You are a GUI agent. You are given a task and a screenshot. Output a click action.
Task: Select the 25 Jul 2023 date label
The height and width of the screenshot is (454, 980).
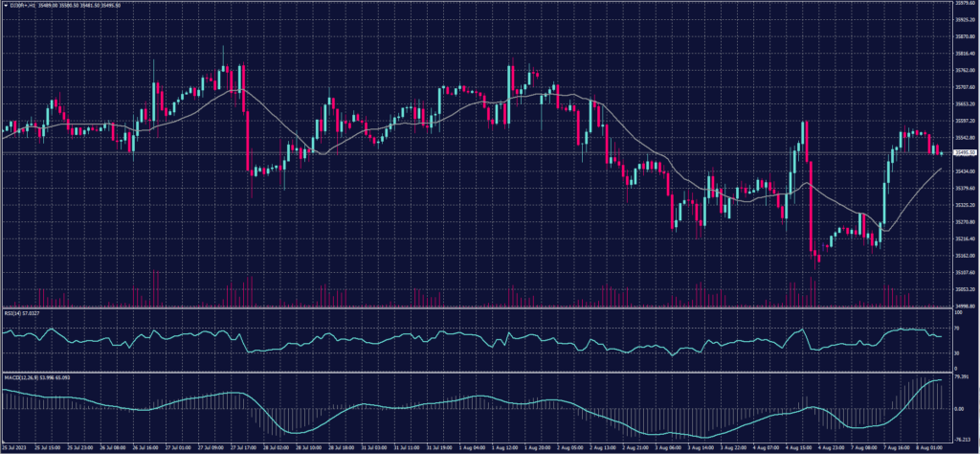[x=15, y=447]
